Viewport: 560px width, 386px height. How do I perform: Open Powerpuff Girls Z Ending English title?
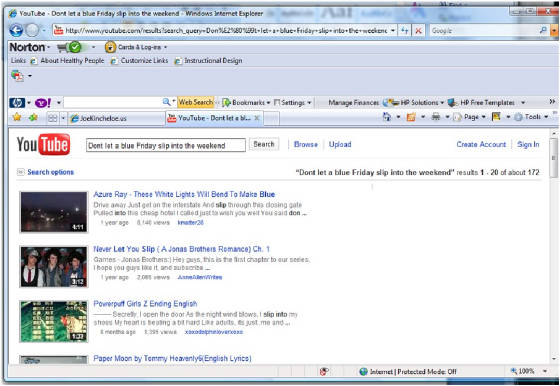[x=145, y=304]
